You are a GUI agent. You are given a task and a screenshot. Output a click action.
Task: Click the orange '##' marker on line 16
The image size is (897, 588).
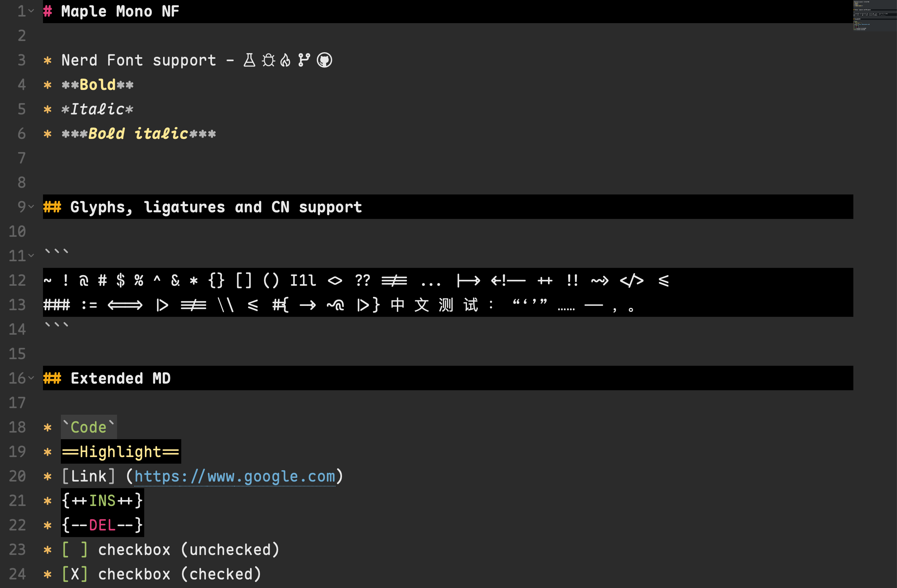(x=52, y=378)
